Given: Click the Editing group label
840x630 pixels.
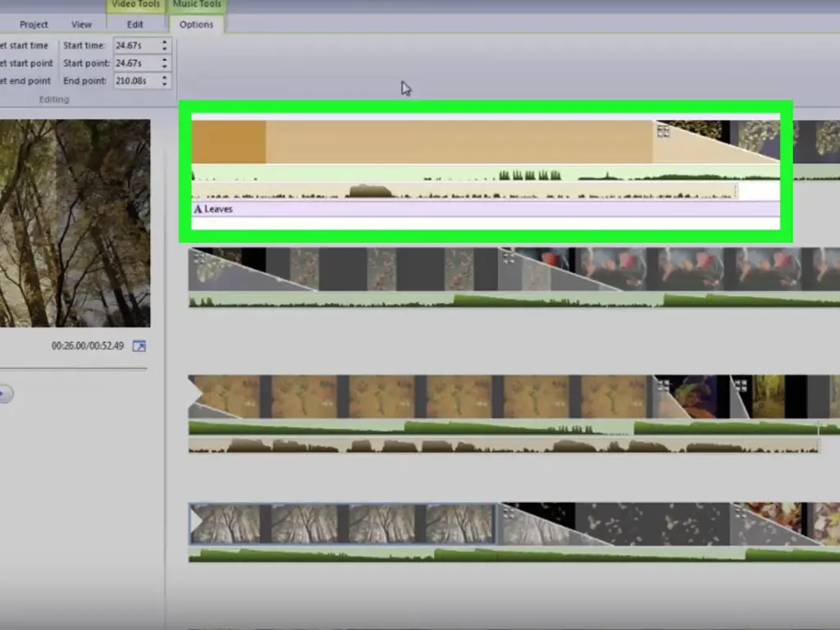Looking at the screenshot, I should [54, 99].
